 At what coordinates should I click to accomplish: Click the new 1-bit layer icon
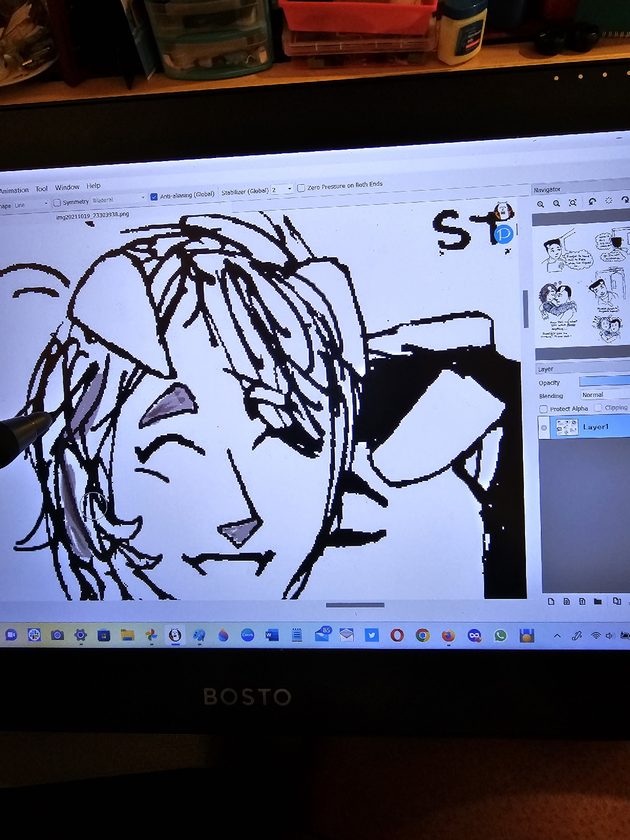point(582,602)
